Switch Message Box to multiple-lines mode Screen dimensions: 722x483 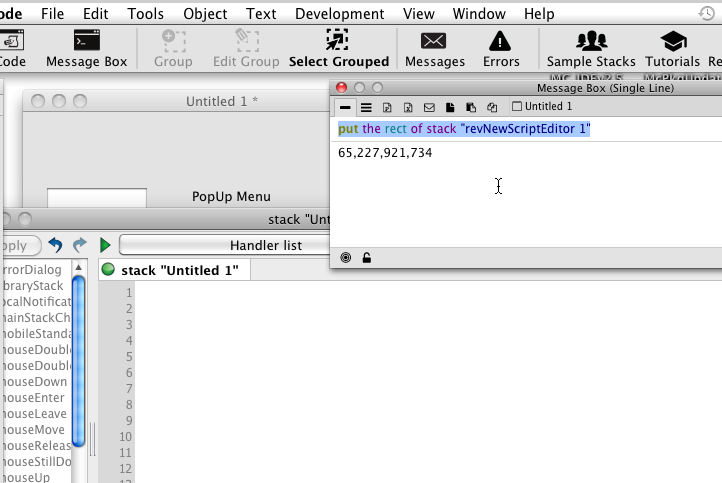(366, 107)
